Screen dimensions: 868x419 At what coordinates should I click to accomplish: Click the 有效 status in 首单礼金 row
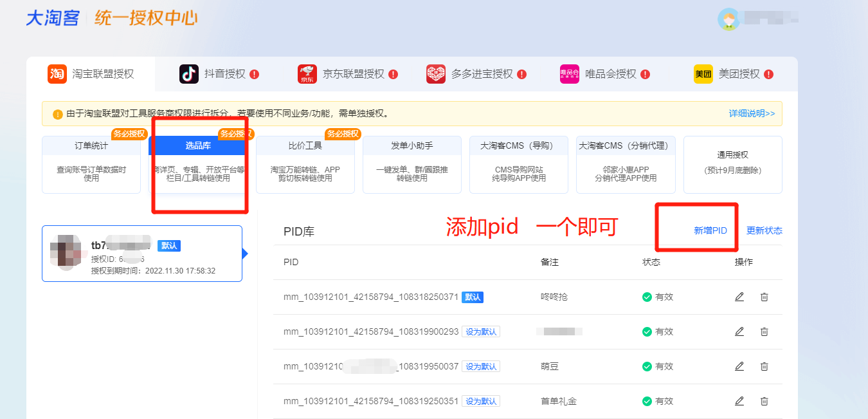658,401
